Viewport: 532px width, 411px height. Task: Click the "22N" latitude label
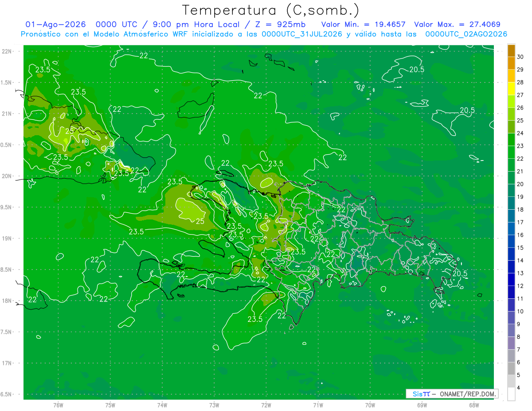coord(7,51)
